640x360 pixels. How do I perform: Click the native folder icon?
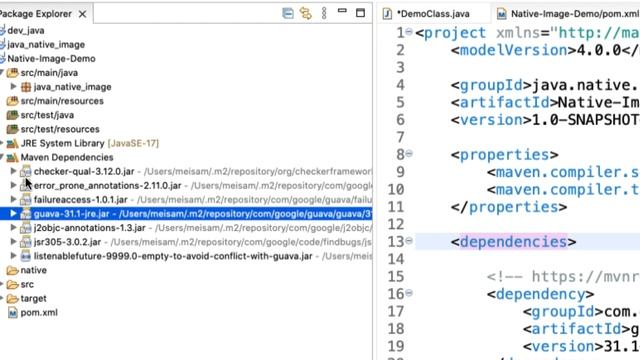(12, 270)
